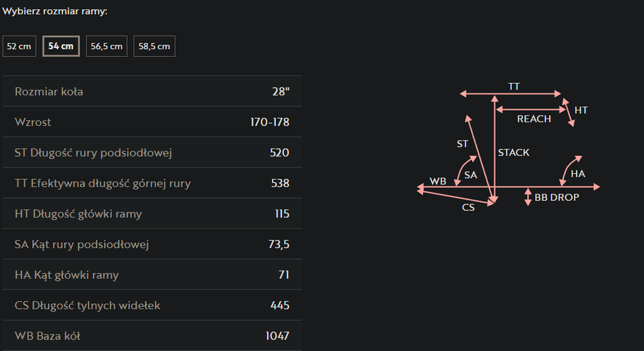This screenshot has width=644, height=351.
Task: Click the BB DROP label in diagram
Action: (x=556, y=197)
